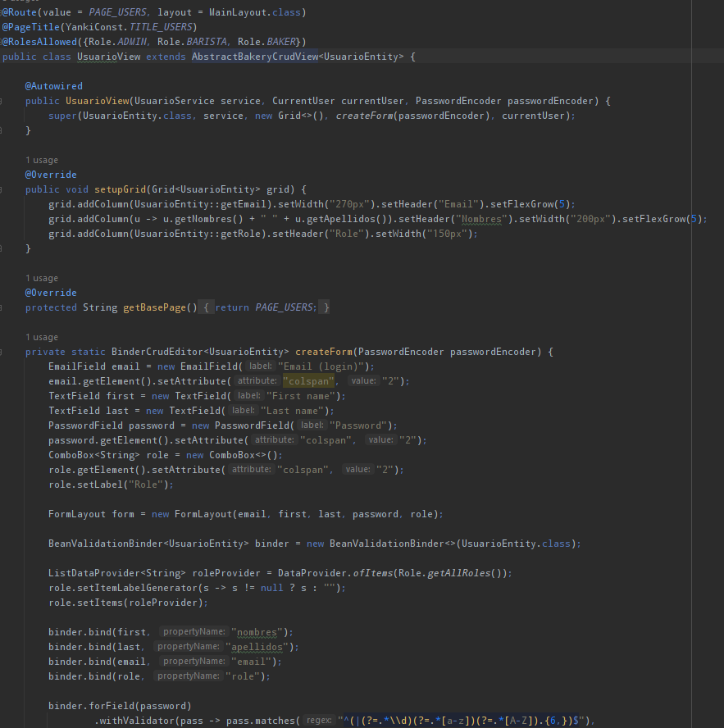
Task: Collapse the UsuarioView constructor via gutter fold marker
Action: (x=3, y=101)
